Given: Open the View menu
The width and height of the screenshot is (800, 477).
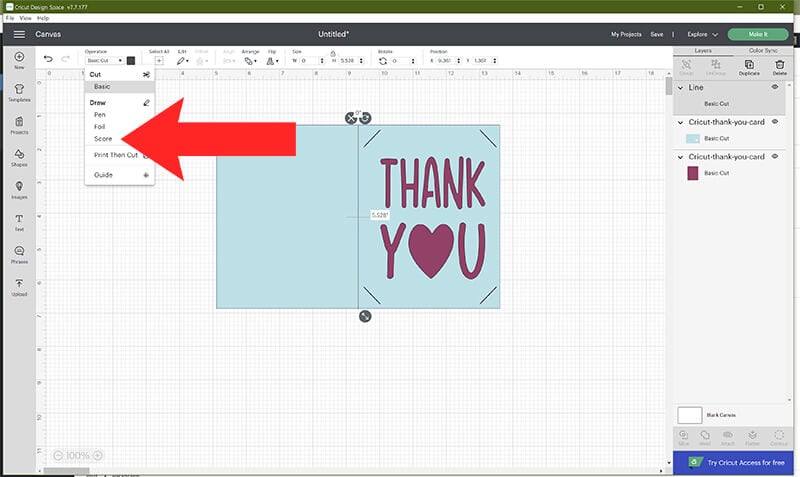Looking at the screenshot, I should (25, 18).
